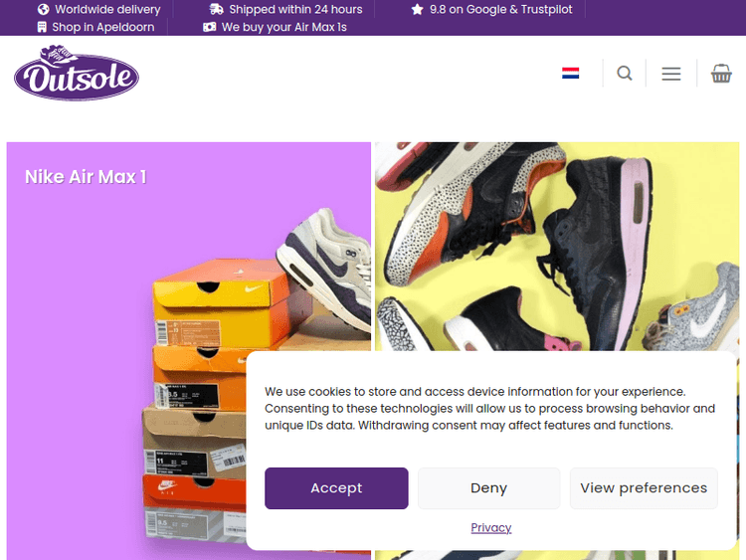
Task: Click the globe icon next to Worldwide delivery
Action: point(44,10)
